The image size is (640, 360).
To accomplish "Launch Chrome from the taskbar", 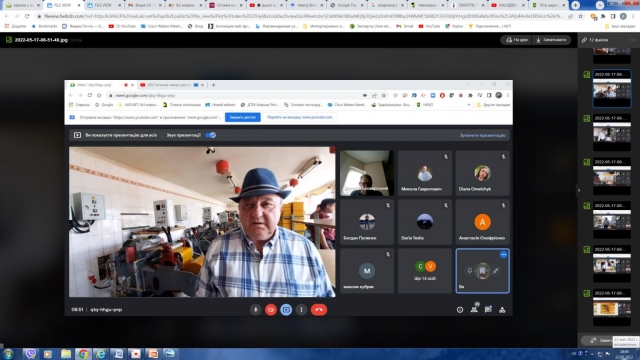I will click(83, 353).
